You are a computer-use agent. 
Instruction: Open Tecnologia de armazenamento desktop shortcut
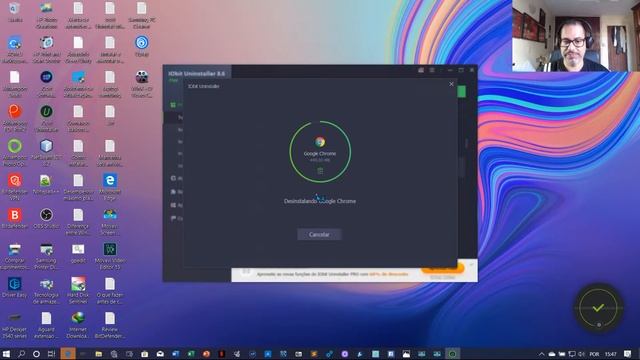click(x=46, y=290)
